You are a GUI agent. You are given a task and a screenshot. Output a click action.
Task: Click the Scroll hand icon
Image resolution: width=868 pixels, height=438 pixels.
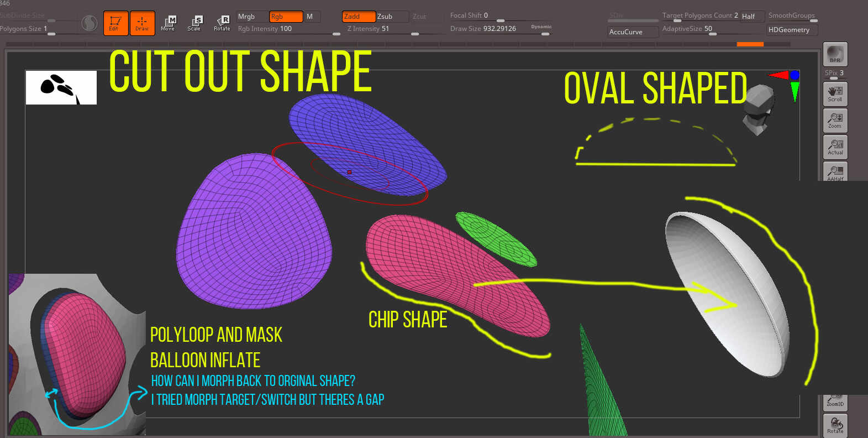(x=835, y=93)
